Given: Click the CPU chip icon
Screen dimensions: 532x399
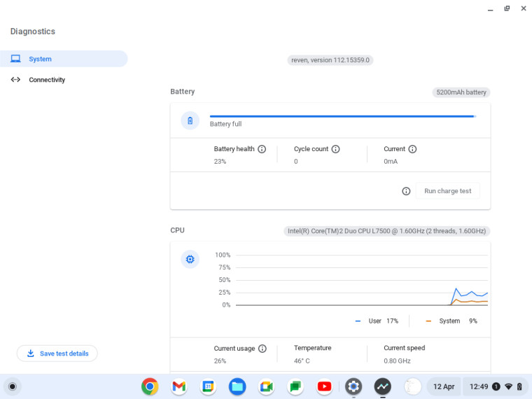Looking at the screenshot, I should tap(190, 260).
